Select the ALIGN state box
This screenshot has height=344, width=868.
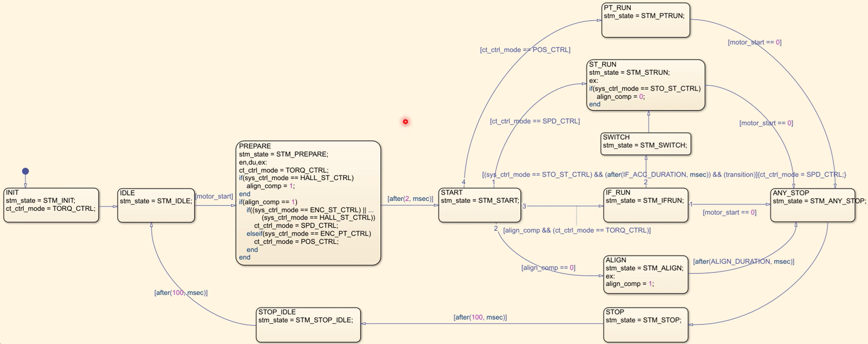pos(645,274)
